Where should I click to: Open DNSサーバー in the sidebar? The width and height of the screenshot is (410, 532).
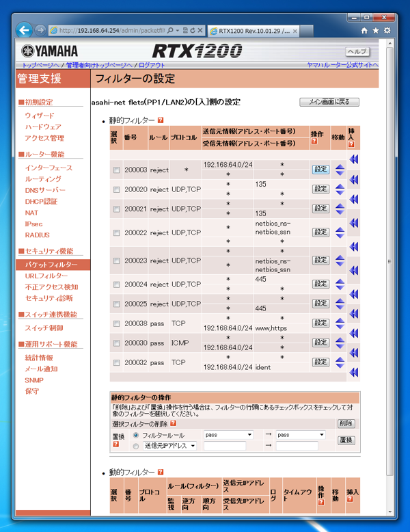coord(45,190)
